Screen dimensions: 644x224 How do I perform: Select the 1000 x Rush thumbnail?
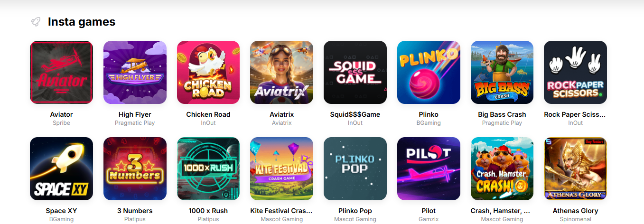(208, 168)
